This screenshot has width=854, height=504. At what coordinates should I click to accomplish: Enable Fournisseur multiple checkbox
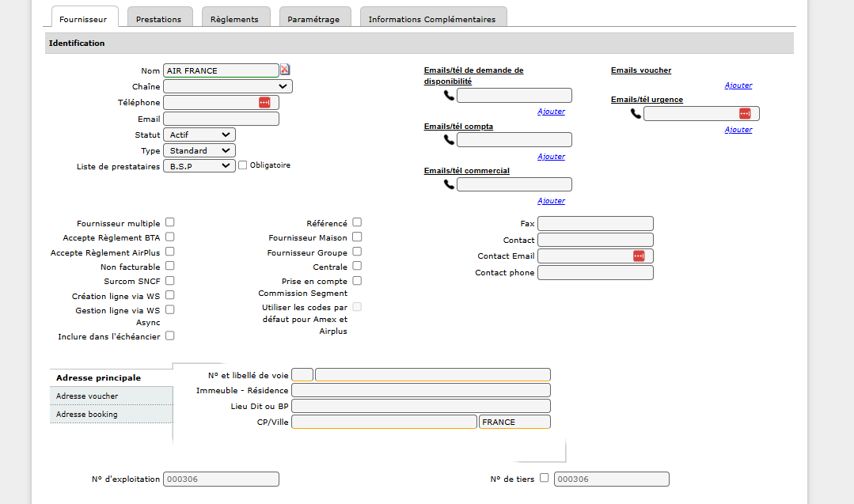click(170, 222)
